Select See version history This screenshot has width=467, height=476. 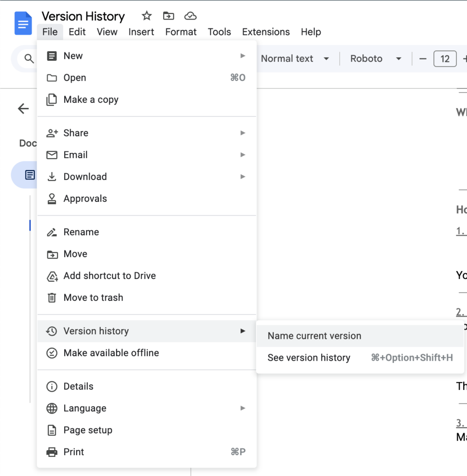point(309,358)
